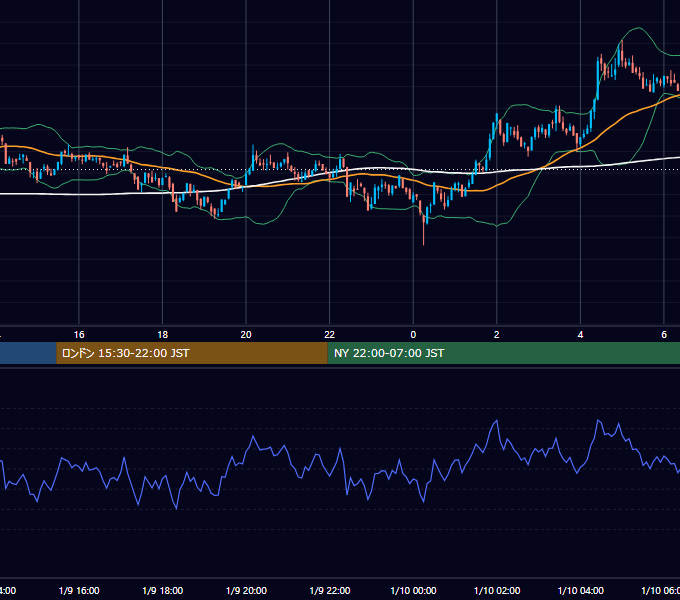This screenshot has width=680, height=600.
Task: Click hour label '16' on upper chart axis
Action: pos(79,335)
